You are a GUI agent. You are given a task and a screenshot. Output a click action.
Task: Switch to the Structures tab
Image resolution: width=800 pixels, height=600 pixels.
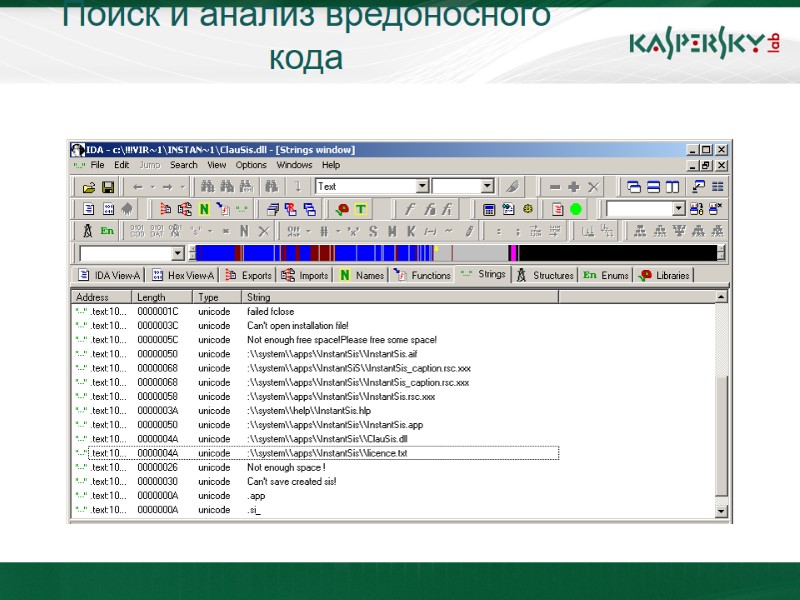(545, 275)
